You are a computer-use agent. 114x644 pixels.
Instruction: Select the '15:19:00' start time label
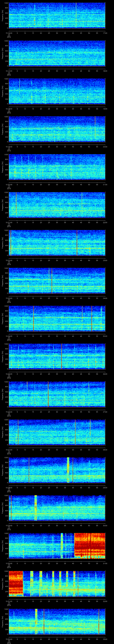[9, 147]
